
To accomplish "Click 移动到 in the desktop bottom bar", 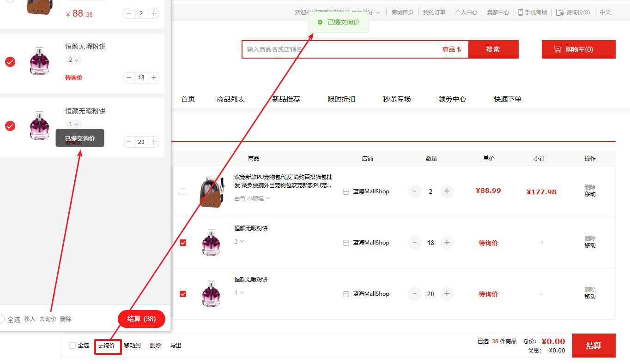I will pyautogui.click(x=132, y=346).
